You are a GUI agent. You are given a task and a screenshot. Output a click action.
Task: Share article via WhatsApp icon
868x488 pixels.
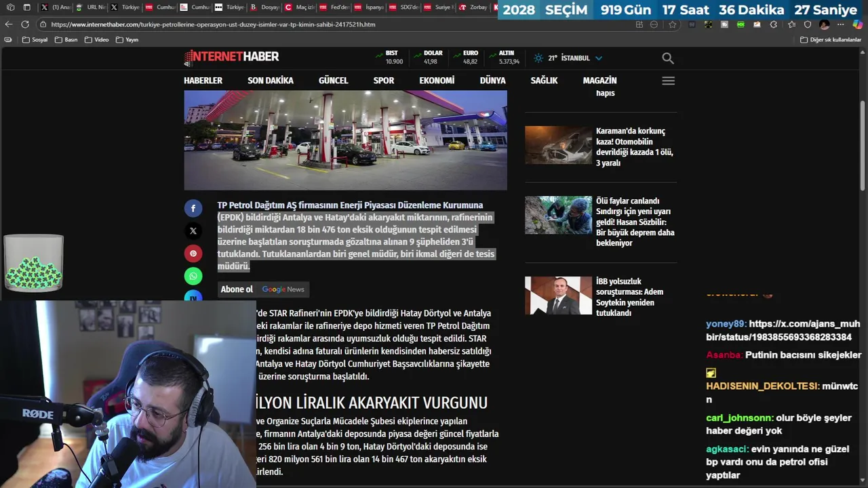193,276
